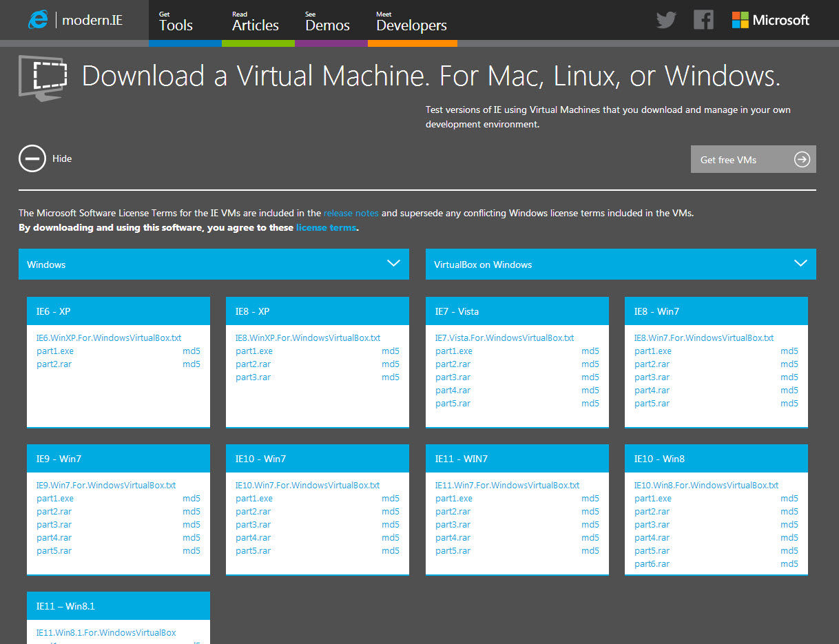Click the IE8 - Win7 card header
Screen dimensions: 839x644
coord(716,311)
